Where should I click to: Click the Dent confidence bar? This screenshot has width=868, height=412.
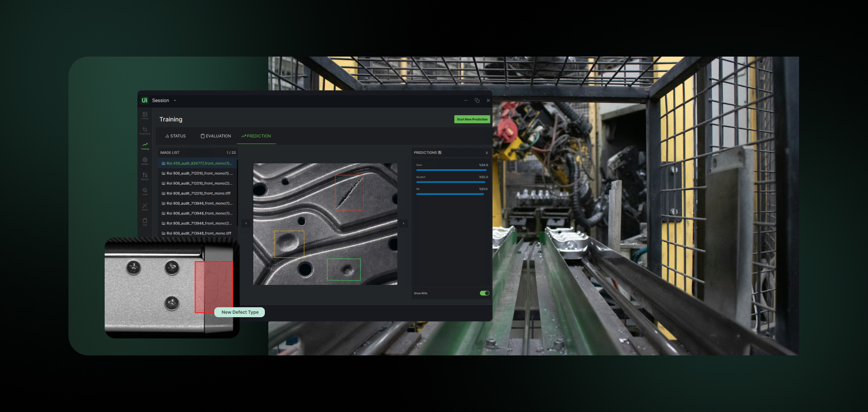click(x=451, y=170)
